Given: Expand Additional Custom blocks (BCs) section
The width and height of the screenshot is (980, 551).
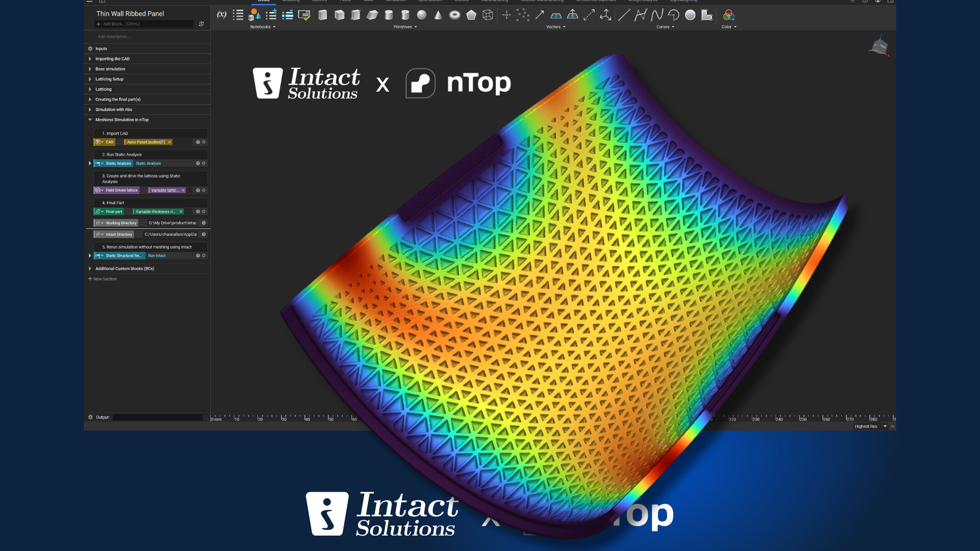Looking at the screenshot, I should (90, 268).
